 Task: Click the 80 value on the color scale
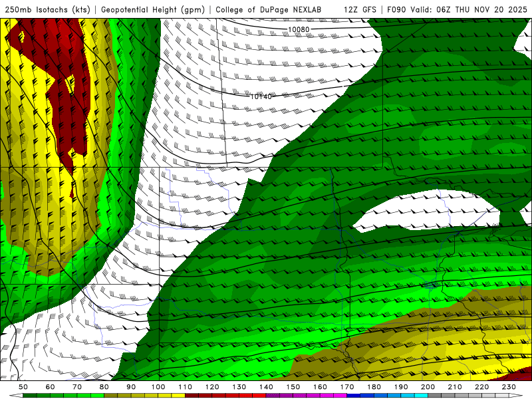104,387
